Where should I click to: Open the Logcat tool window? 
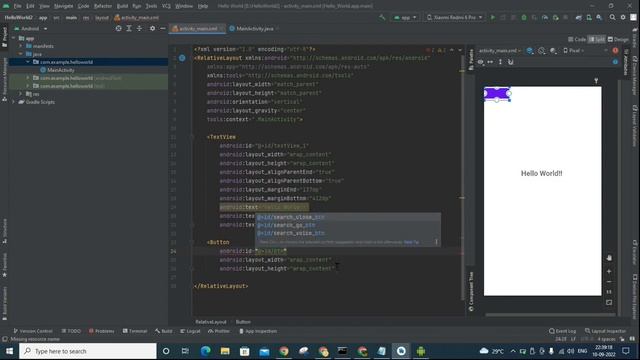(190, 331)
